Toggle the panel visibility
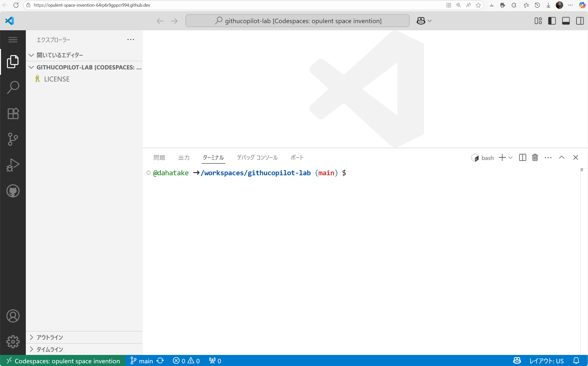This screenshot has width=588, height=366. 566,21
